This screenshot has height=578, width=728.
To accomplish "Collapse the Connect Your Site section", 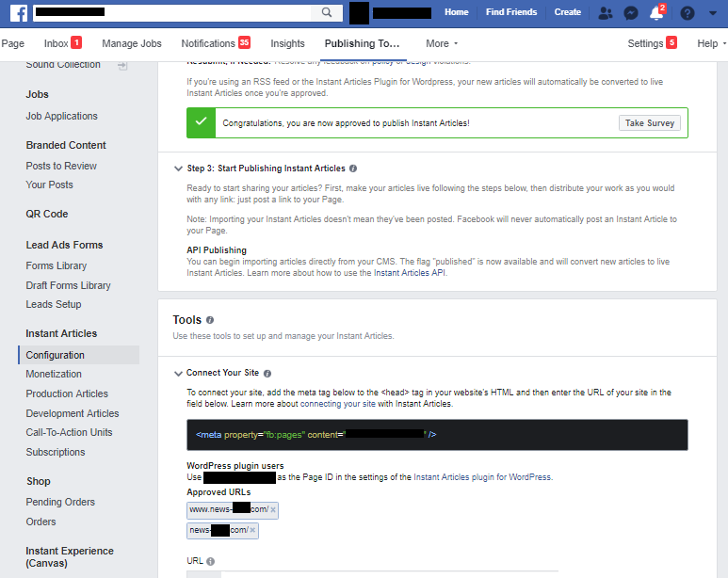I will (178, 374).
